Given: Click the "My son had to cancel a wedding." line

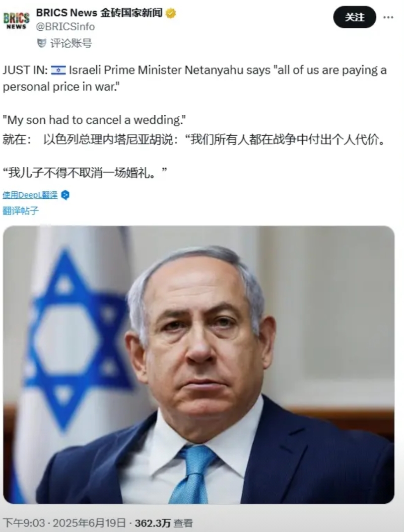Looking at the screenshot, I should point(94,120).
